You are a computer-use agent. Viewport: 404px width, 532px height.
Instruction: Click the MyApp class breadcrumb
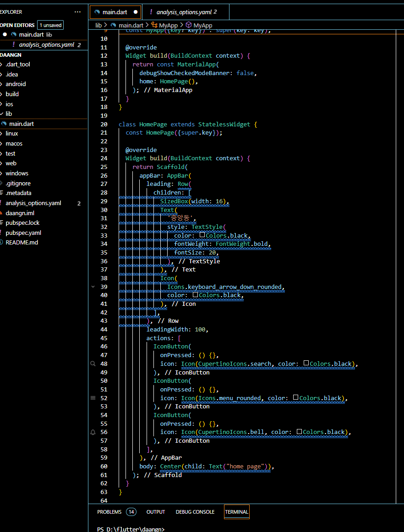tap(164, 25)
